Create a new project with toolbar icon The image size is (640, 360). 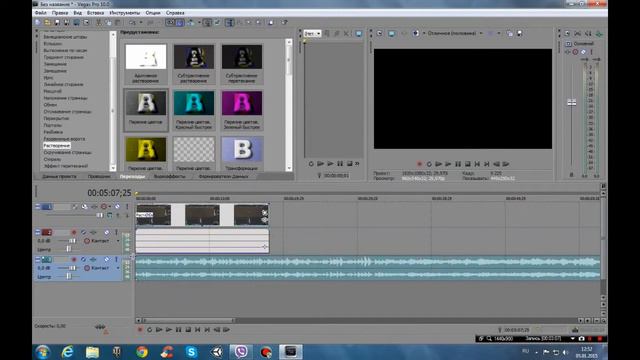coord(38,22)
